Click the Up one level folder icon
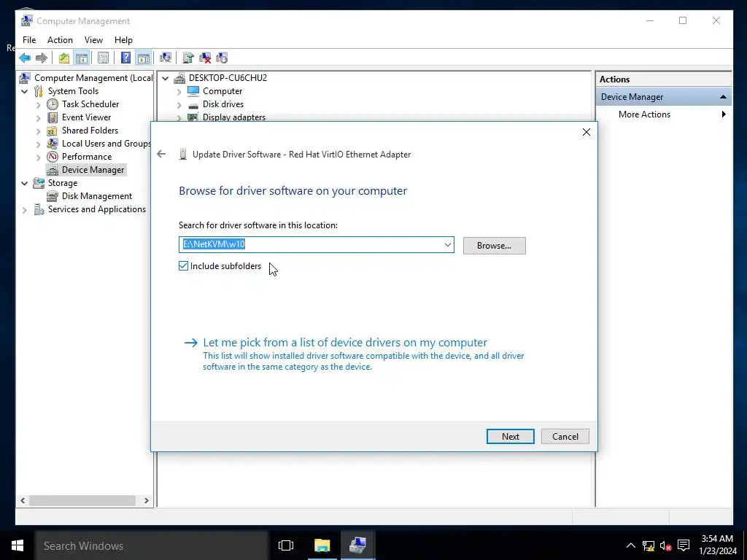Image resolution: width=747 pixels, height=560 pixels. pos(64,58)
